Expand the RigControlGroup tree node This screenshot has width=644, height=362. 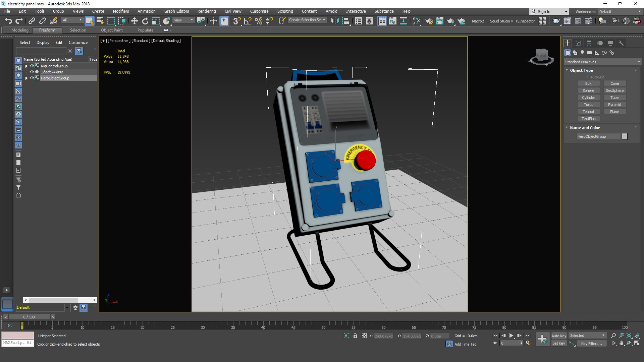26,66
